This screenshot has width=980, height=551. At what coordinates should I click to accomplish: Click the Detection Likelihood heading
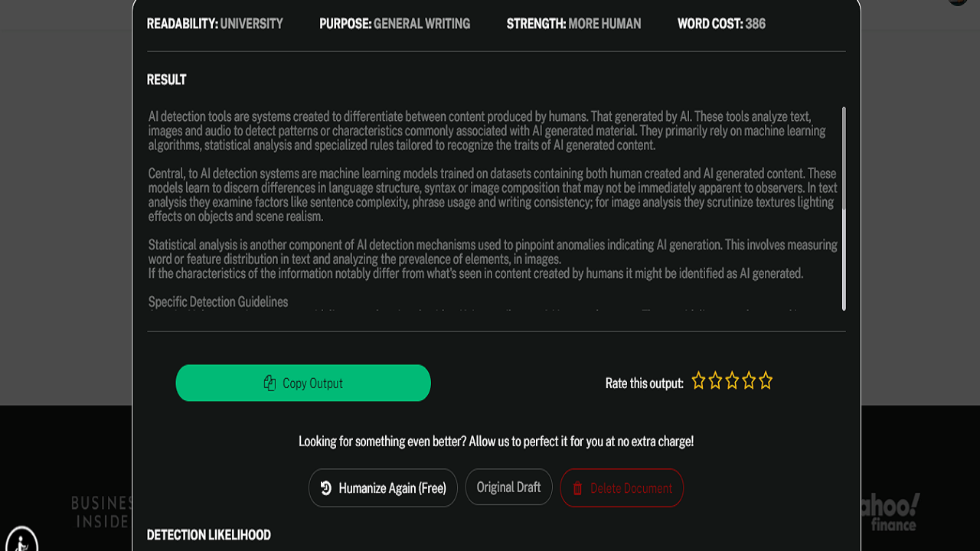point(208,535)
